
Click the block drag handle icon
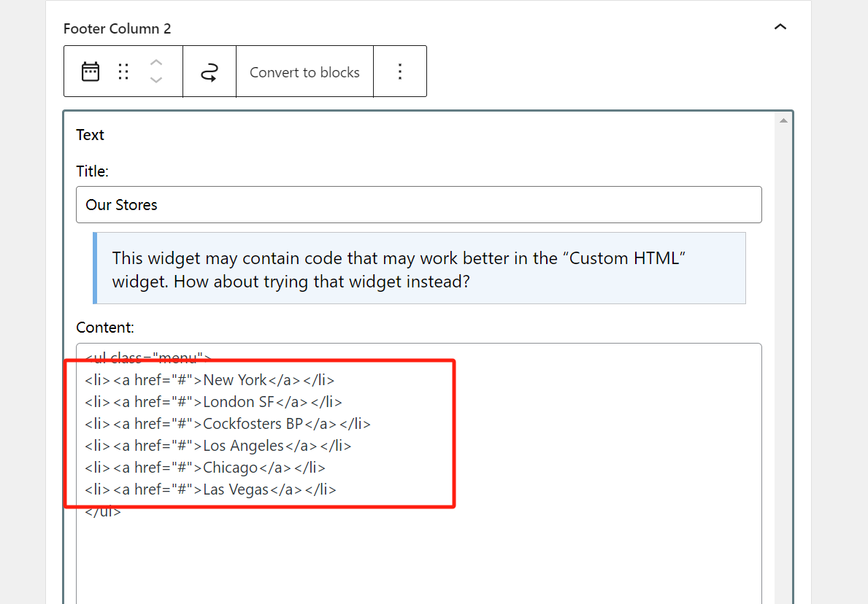[x=123, y=71]
